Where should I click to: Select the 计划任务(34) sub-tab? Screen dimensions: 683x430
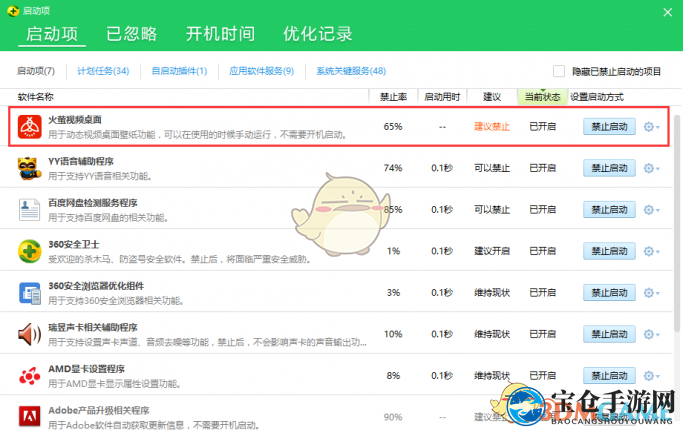(103, 71)
